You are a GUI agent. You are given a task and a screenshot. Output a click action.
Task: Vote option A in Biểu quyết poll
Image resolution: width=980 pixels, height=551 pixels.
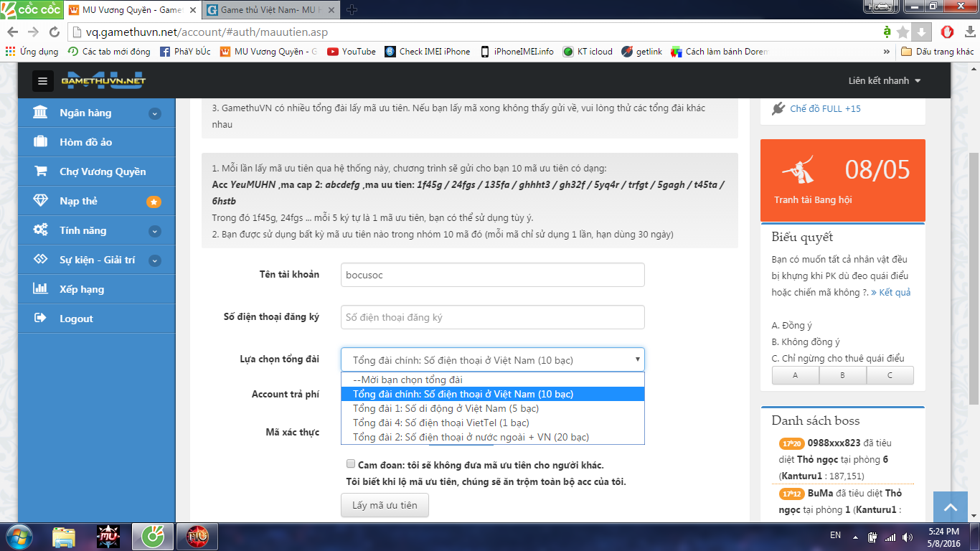coord(795,375)
